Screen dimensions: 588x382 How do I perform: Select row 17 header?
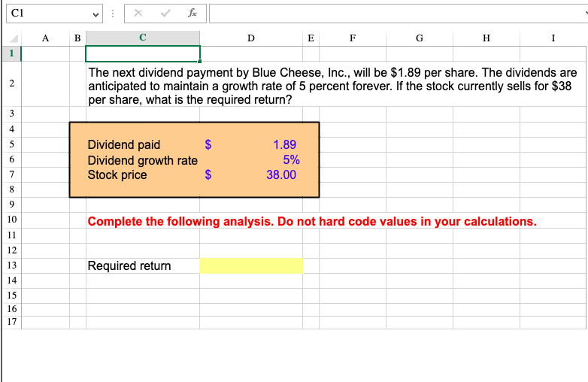11,322
